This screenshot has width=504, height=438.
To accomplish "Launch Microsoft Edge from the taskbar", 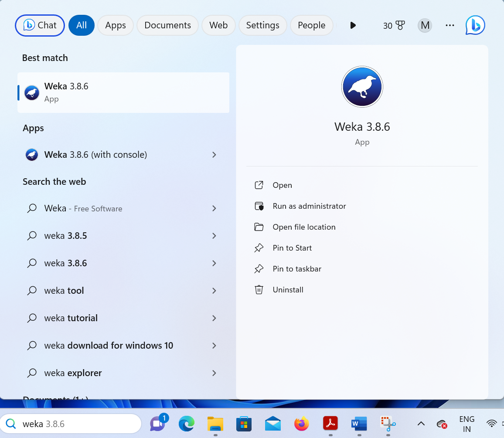I will pos(187,424).
